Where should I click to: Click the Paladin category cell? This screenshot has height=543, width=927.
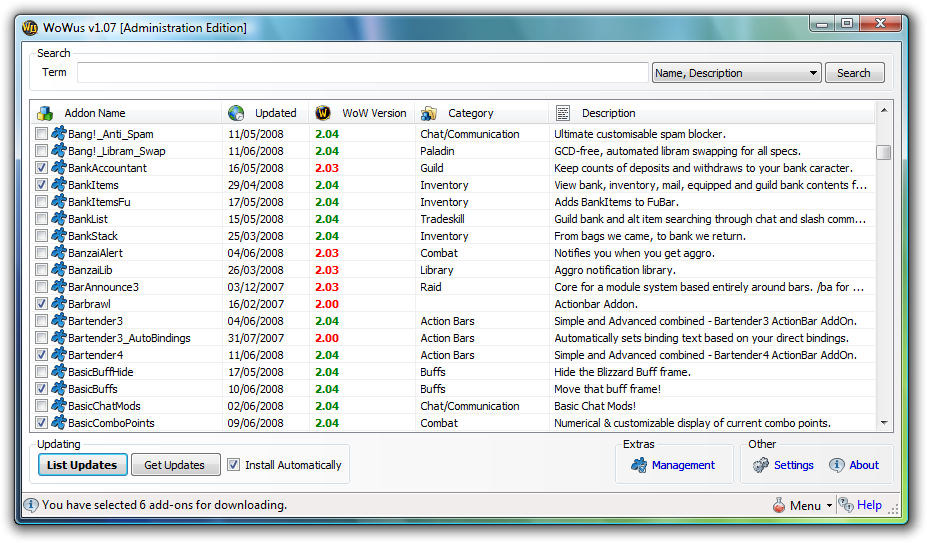(437, 151)
